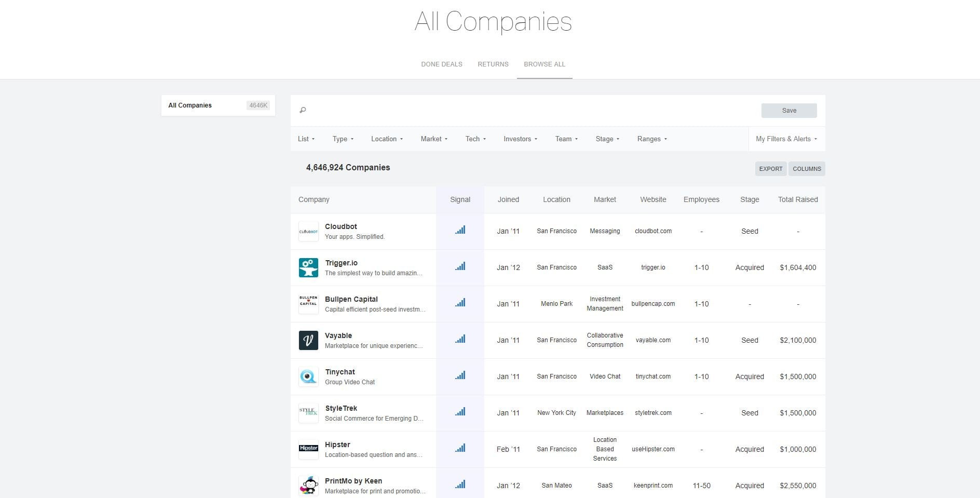Viewport: 980px width, 498px height.
Task: Open My Filters & Alerts dropdown
Action: click(x=786, y=139)
